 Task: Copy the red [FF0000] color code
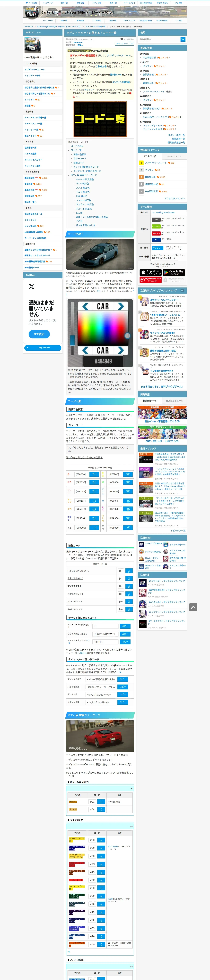tap(94, 474)
